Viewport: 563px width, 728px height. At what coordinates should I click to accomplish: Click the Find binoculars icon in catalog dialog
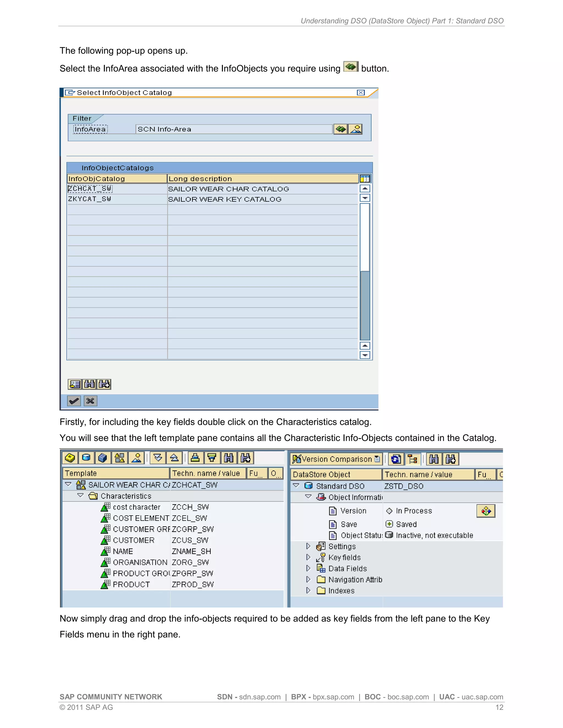click(89, 384)
